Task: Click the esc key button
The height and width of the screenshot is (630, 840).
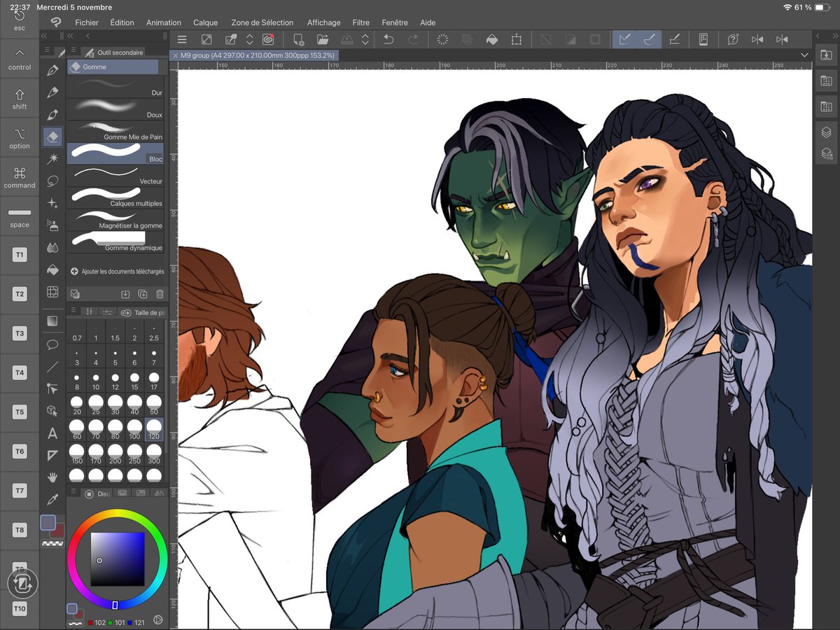Action: (x=20, y=20)
